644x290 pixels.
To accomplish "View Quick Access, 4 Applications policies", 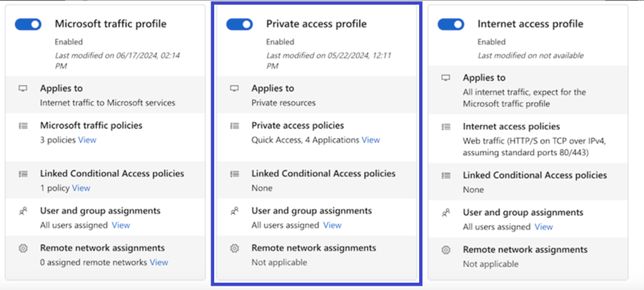I will coord(371,140).
